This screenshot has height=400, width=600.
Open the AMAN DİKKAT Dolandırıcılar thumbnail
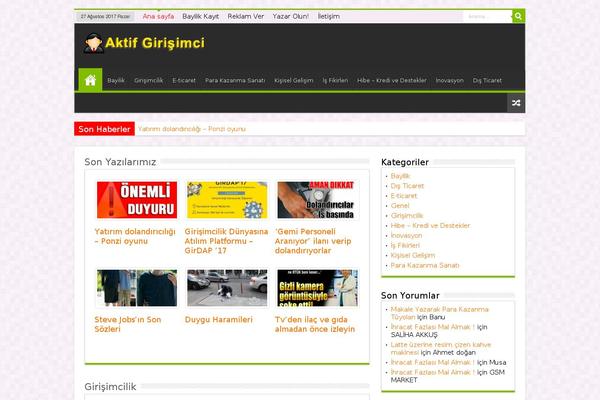point(317,200)
